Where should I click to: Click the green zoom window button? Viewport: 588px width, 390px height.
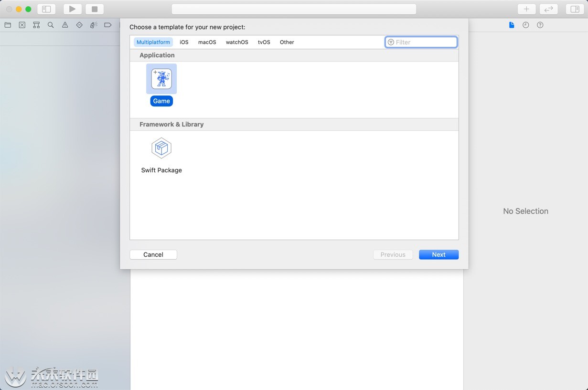click(x=28, y=9)
